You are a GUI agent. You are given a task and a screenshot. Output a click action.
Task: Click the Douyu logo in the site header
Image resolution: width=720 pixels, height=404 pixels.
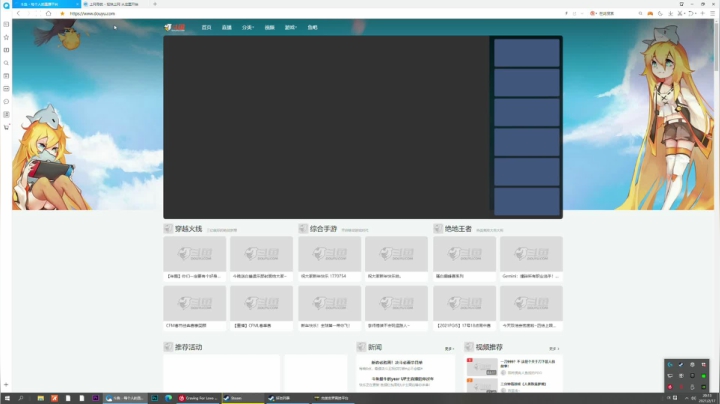[x=175, y=28]
